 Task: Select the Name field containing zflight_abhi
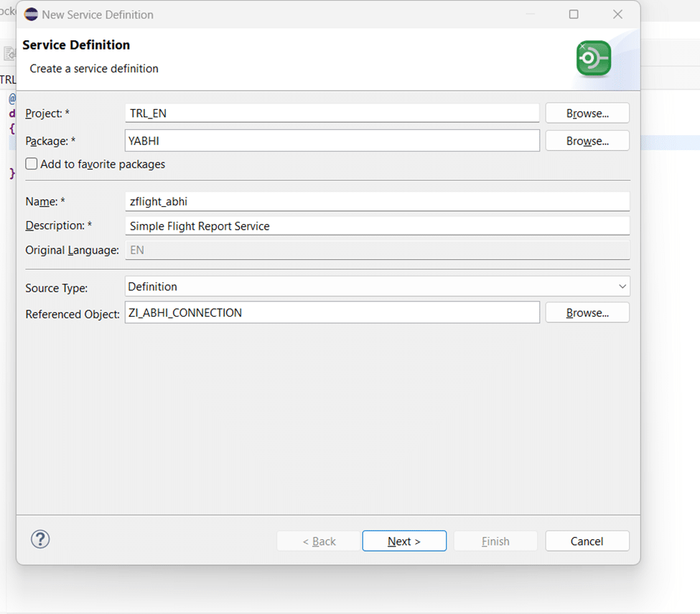click(377, 202)
